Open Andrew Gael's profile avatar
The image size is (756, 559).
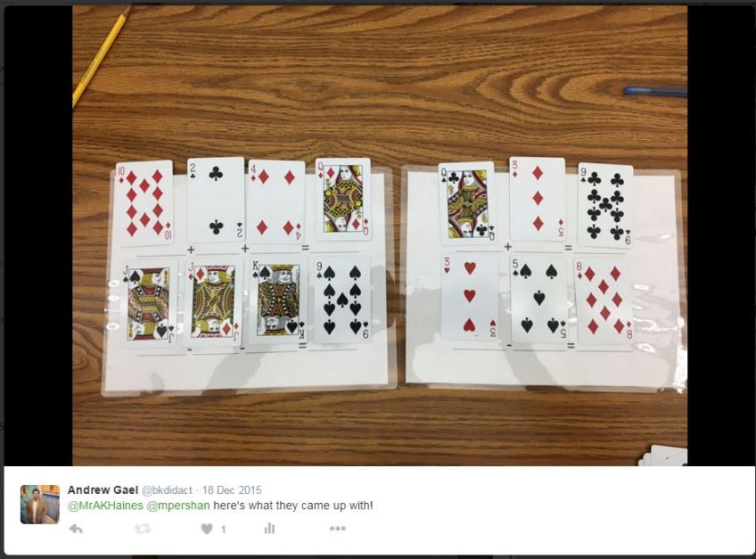40,505
